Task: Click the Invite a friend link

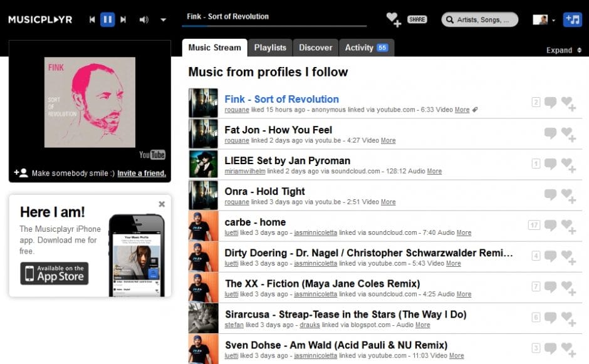Action: click(x=142, y=173)
